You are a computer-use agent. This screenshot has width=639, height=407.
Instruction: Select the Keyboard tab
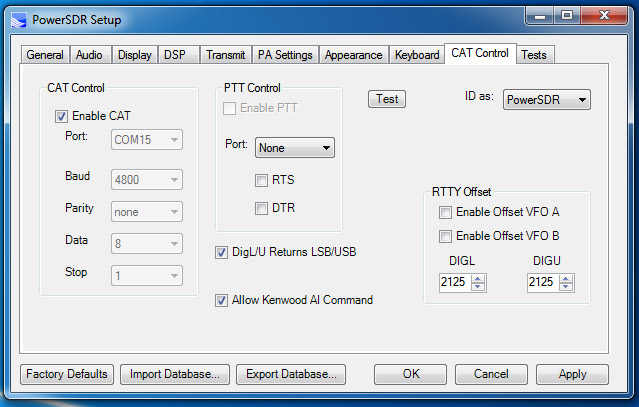pyautogui.click(x=417, y=55)
